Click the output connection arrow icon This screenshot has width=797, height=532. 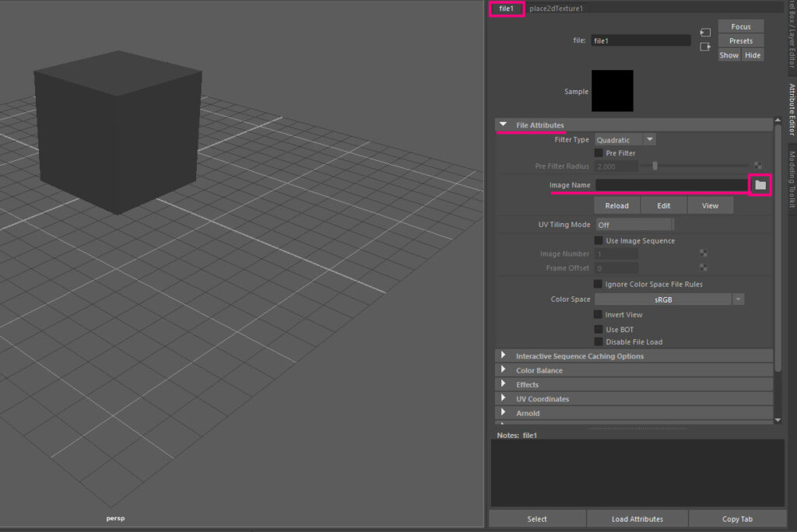pos(705,47)
